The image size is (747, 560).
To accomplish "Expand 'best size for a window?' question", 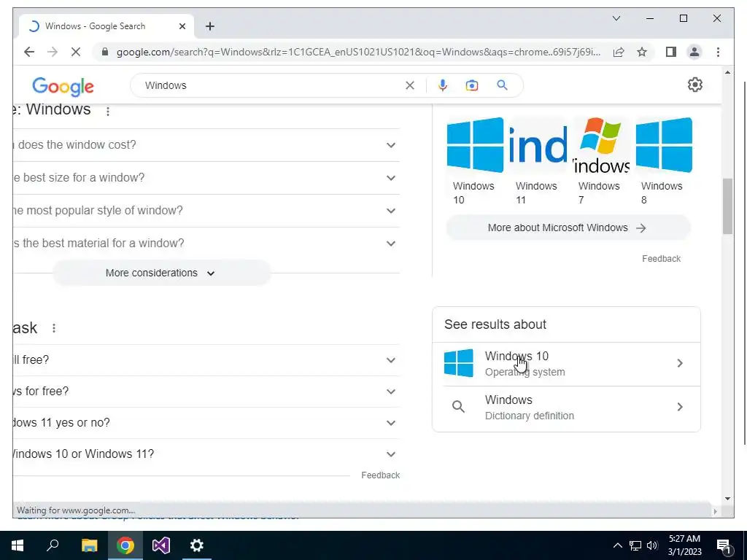I will point(206,178).
